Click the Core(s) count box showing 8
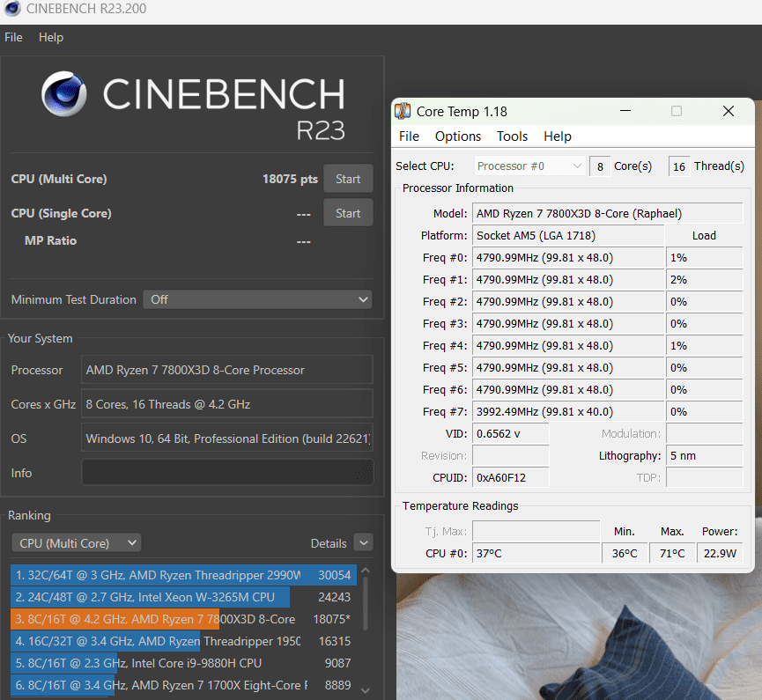The image size is (762, 700). (600, 166)
